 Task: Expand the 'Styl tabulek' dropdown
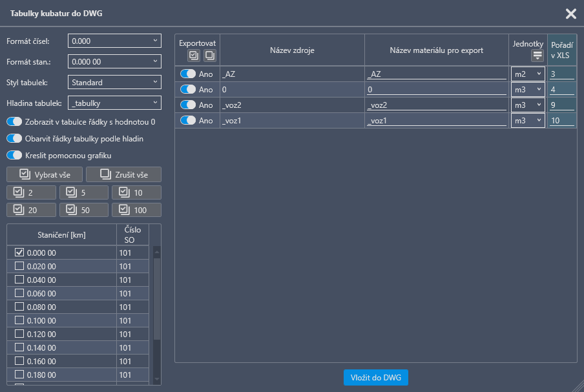coord(114,83)
